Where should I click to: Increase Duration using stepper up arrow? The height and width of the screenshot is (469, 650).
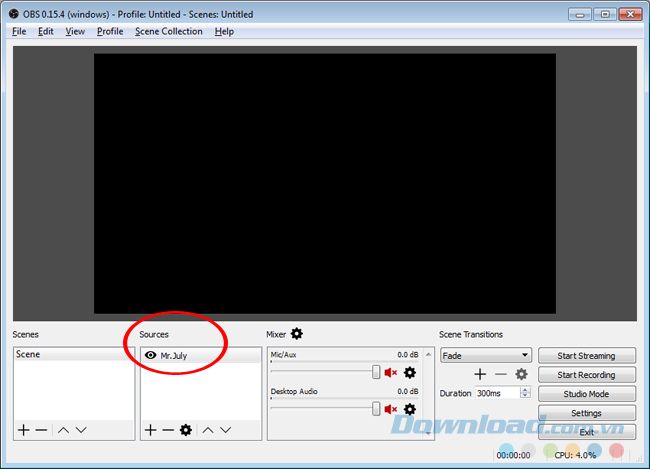[x=525, y=390]
